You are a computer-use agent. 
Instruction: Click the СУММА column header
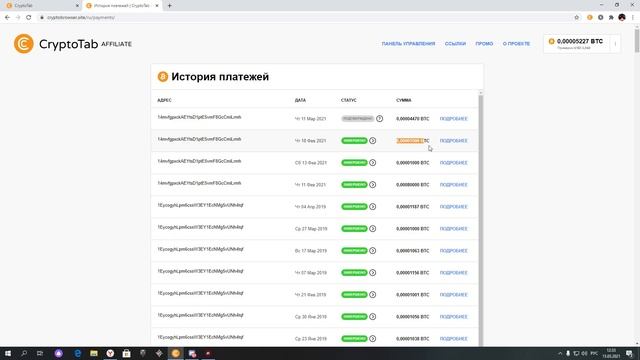coord(404,100)
